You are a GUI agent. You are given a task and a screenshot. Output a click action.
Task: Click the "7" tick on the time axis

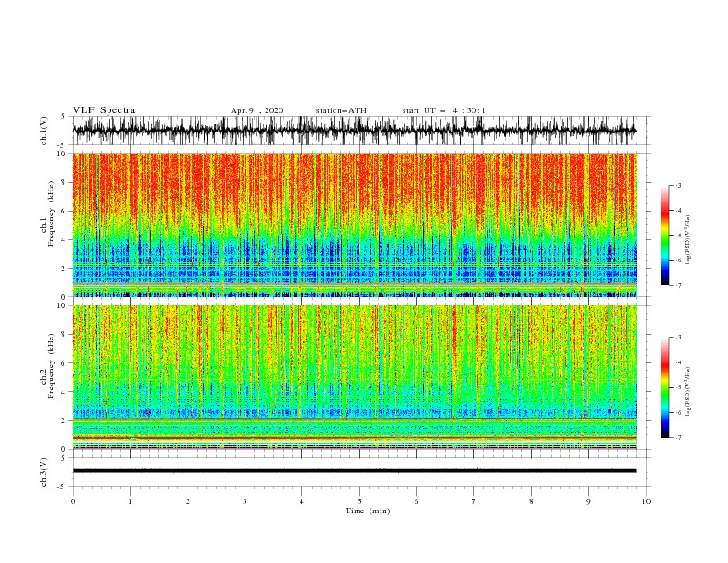tap(474, 501)
